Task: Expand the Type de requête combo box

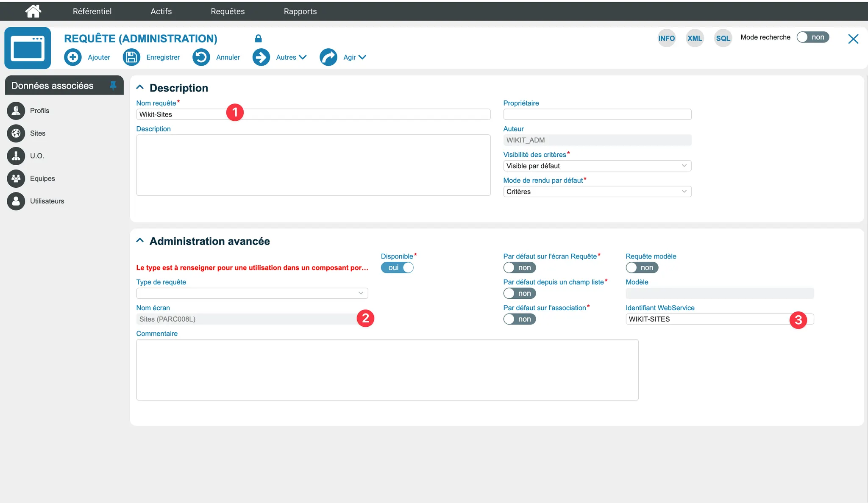Action: (x=252, y=293)
